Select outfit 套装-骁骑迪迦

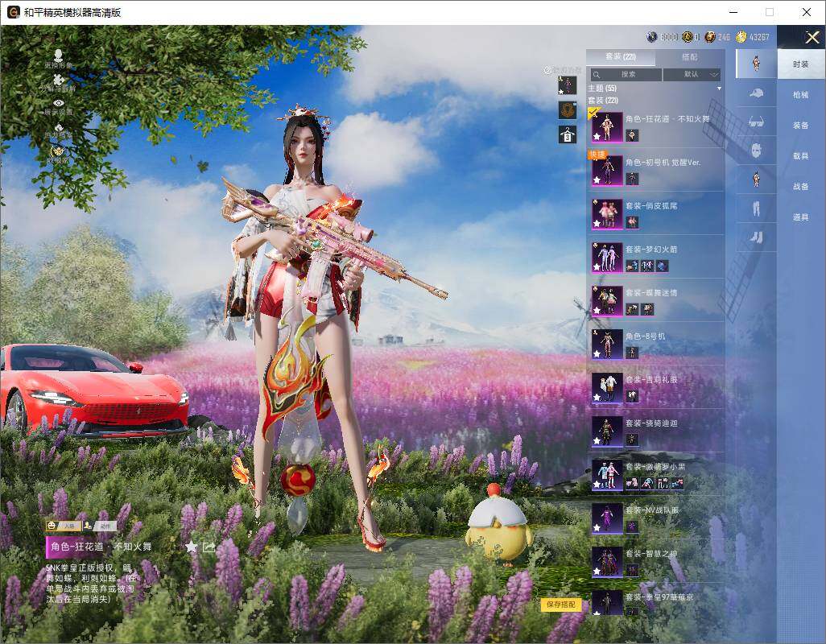coord(656,431)
